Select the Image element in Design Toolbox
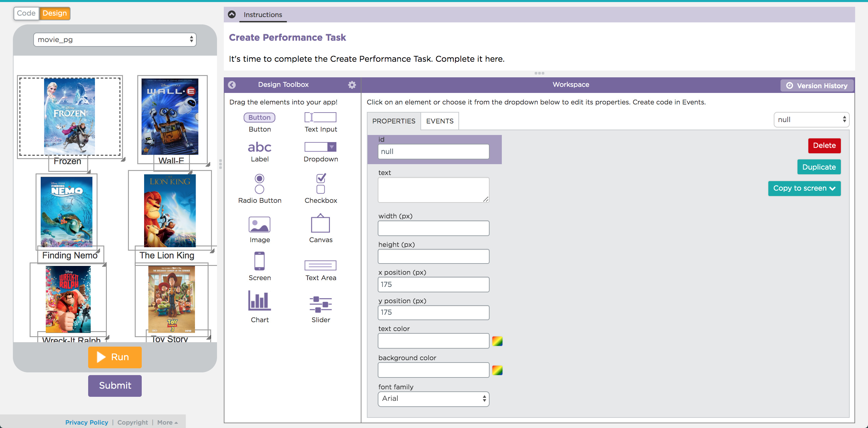Screen dimensions: 868x428 click(x=259, y=225)
